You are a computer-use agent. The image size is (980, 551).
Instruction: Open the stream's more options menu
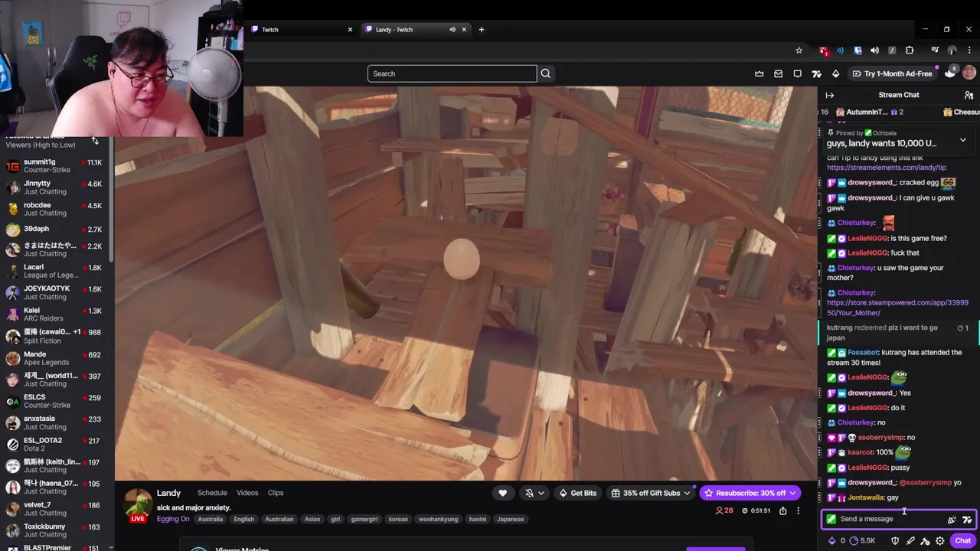(x=798, y=510)
